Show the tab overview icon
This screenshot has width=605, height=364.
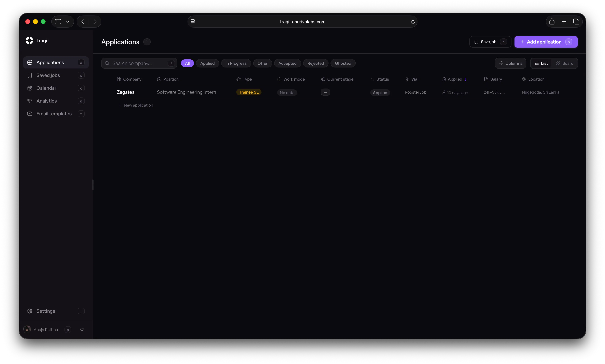[x=576, y=22]
